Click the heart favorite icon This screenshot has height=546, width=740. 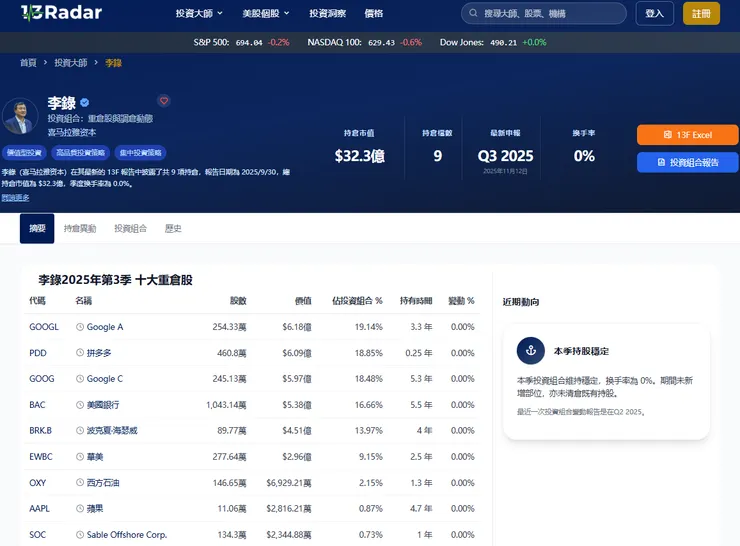click(164, 101)
